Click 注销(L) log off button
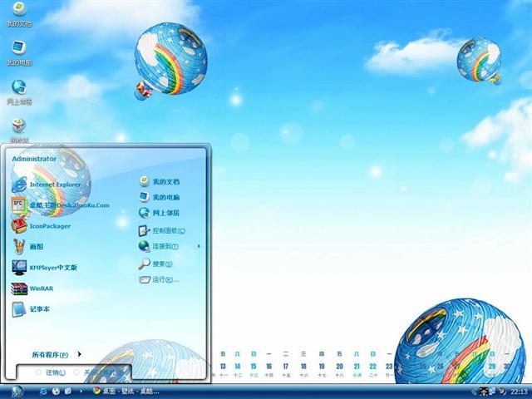This screenshot has width=532, height=399. point(51,372)
